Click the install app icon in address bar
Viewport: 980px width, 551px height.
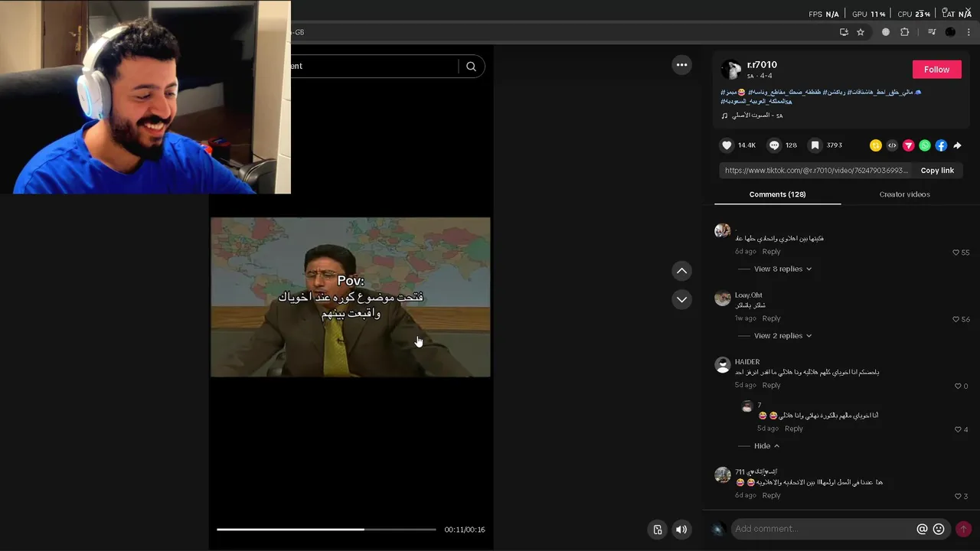pos(844,32)
